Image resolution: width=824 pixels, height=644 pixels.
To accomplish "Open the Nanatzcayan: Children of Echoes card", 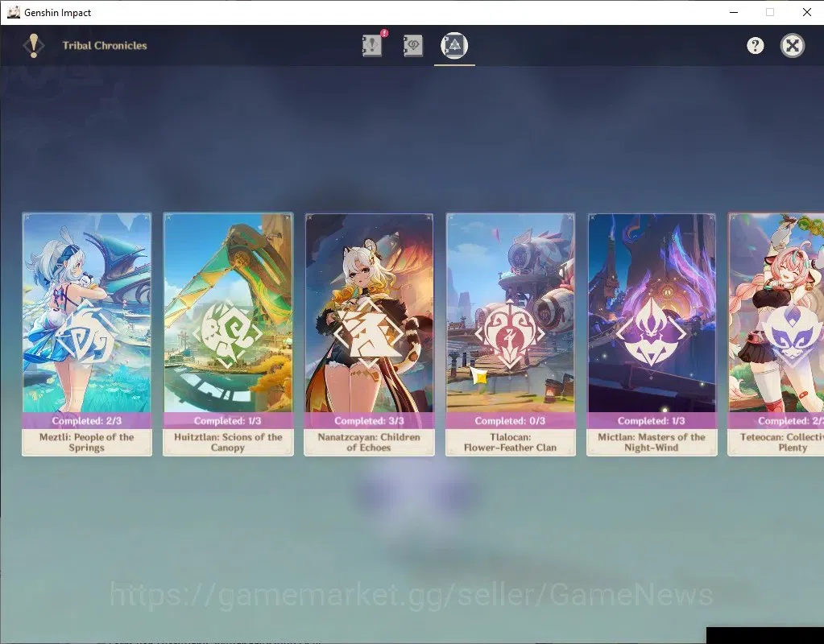I will click(369, 334).
